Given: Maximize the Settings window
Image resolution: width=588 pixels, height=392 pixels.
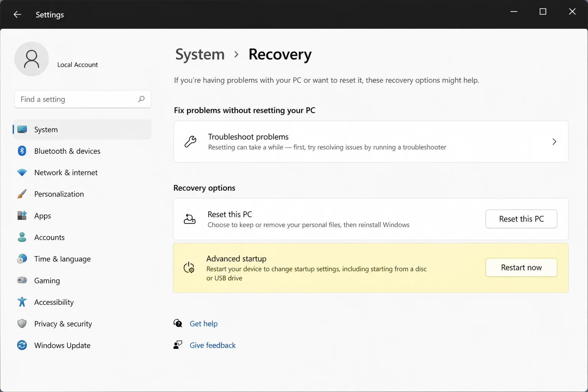Looking at the screenshot, I should point(543,12).
